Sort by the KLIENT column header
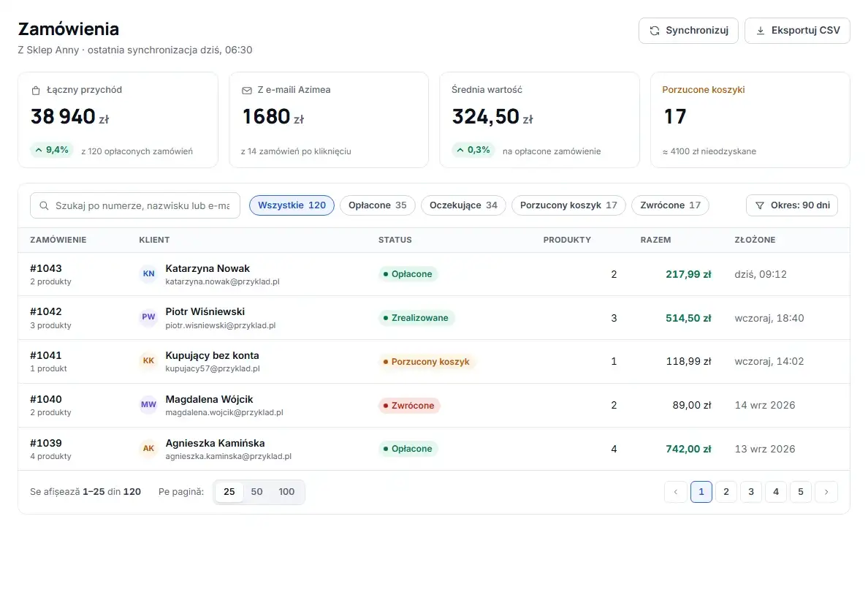The height and width of the screenshot is (614, 868). (x=154, y=240)
